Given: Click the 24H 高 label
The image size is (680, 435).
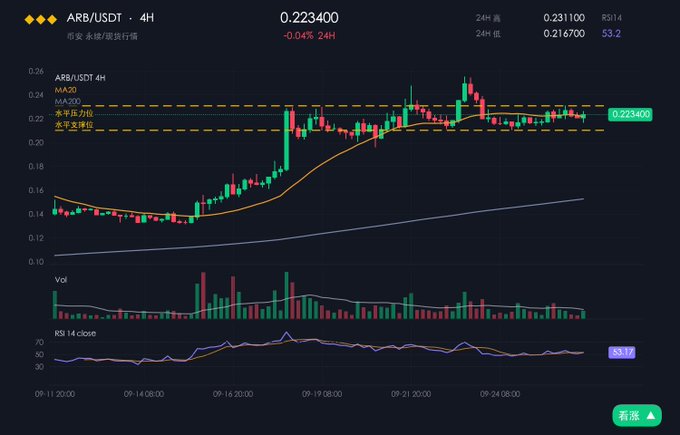Looking at the screenshot, I should [x=488, y=18].
